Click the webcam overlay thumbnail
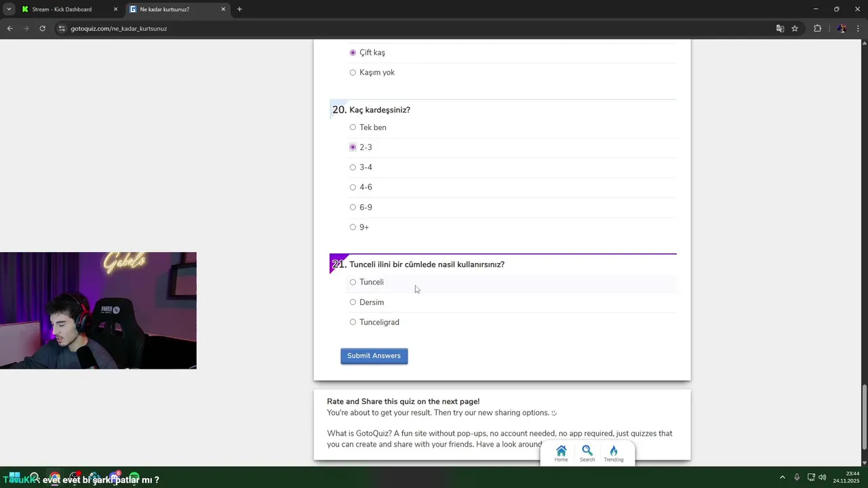The width and height of the screenshot is (868, 488). [98, 310]
